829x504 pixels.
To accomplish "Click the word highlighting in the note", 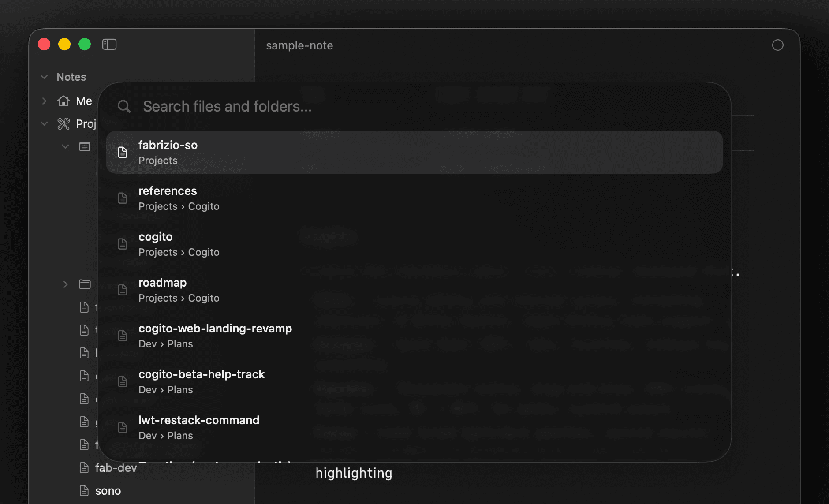I will coord(354,473).
